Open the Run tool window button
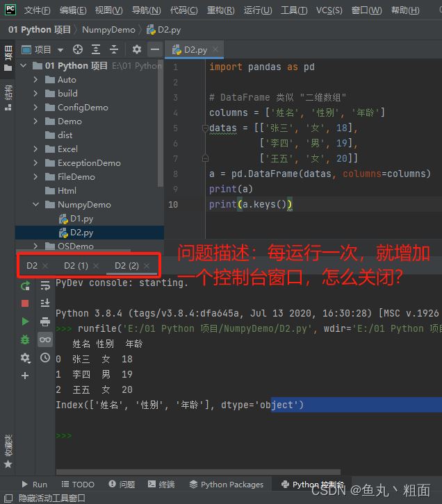This screenshot has height=504, width=442. tap(35, 485)
